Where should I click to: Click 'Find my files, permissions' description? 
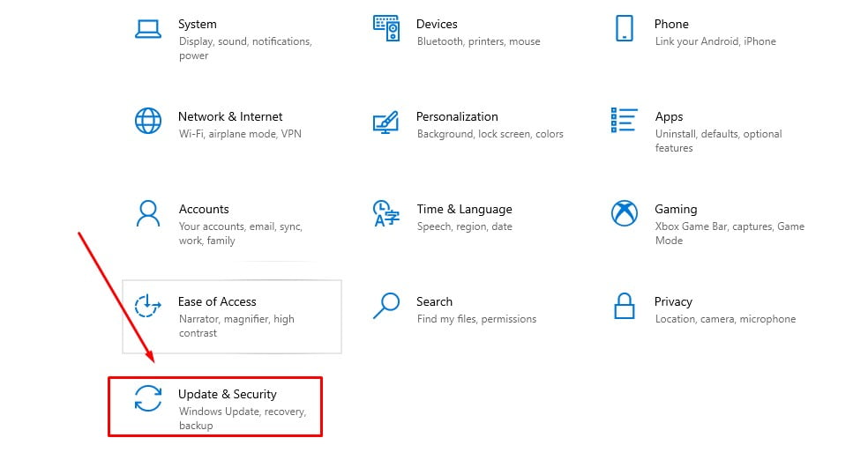tap(476, 319)
